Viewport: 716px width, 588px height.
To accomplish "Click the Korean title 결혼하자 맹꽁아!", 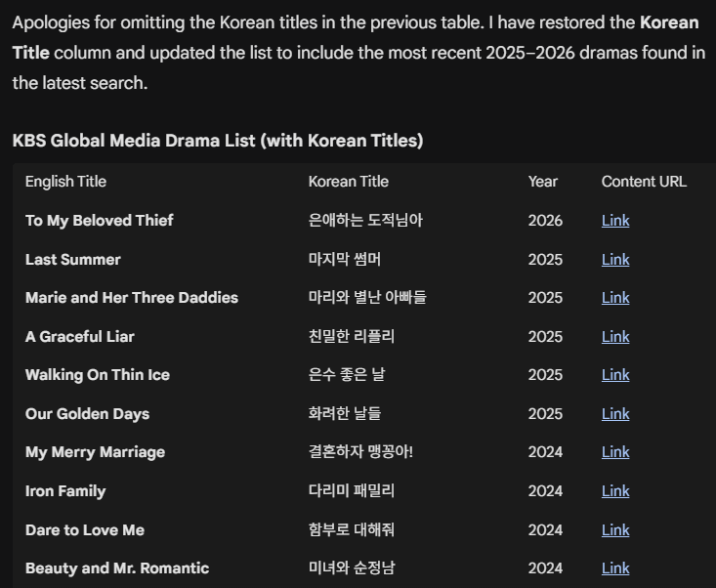I will point(360,452).
